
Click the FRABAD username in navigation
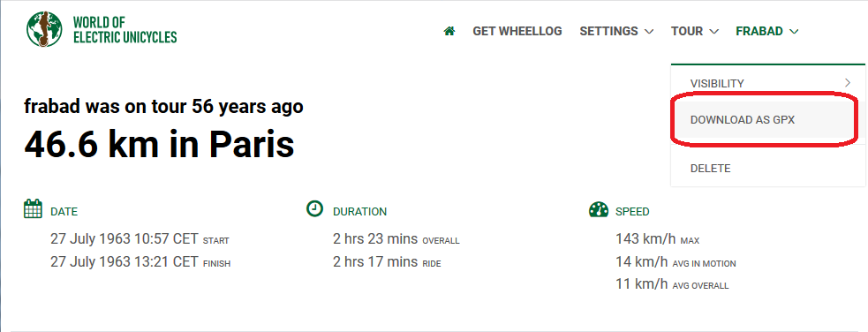click(x=759, y=31)
